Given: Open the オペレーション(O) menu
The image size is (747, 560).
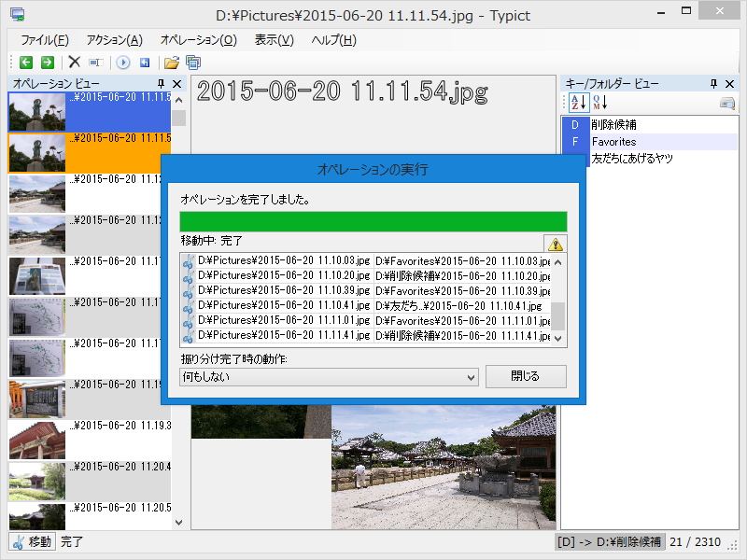Looking at the screenshot, I should coord(199,40).
